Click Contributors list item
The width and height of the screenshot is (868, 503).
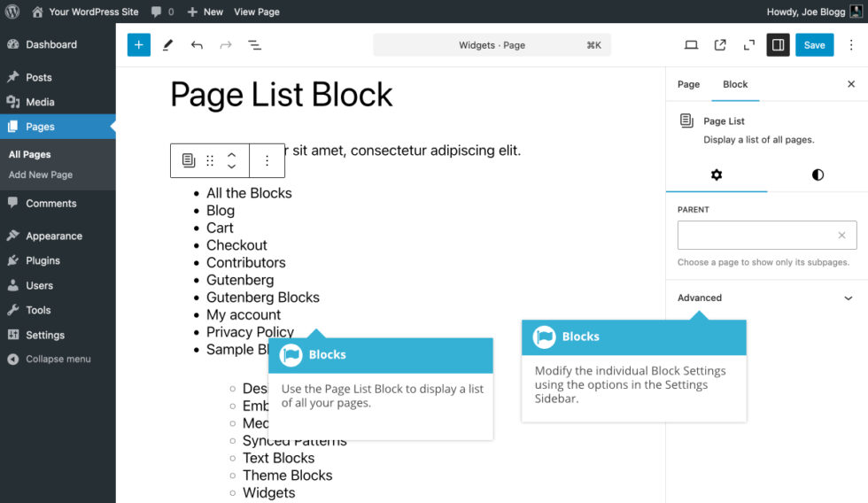[246, 262]
